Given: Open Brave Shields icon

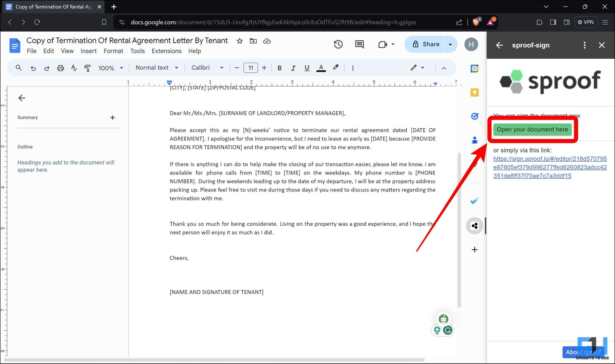Looking at the screenshot, I should pos(476,22).
